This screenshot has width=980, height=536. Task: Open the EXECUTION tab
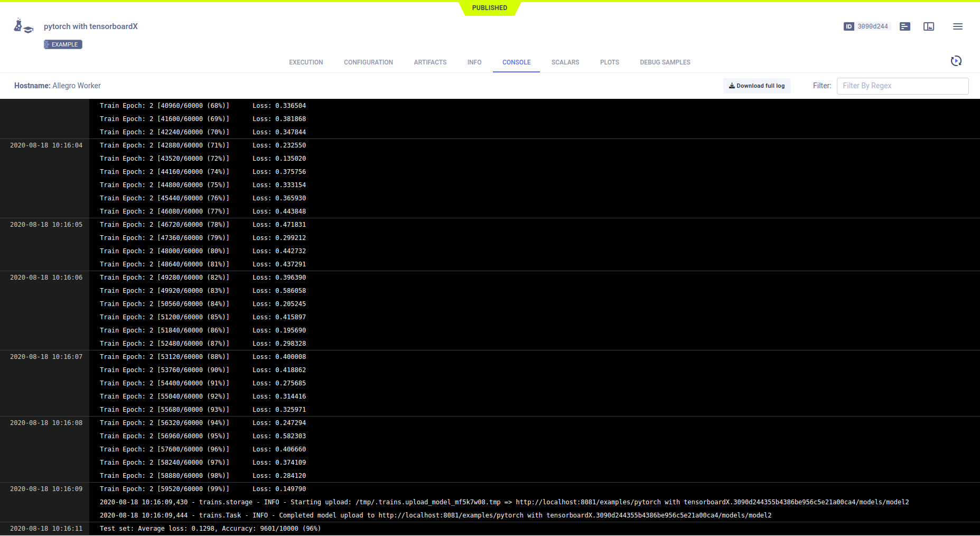[x=306, y=62]
